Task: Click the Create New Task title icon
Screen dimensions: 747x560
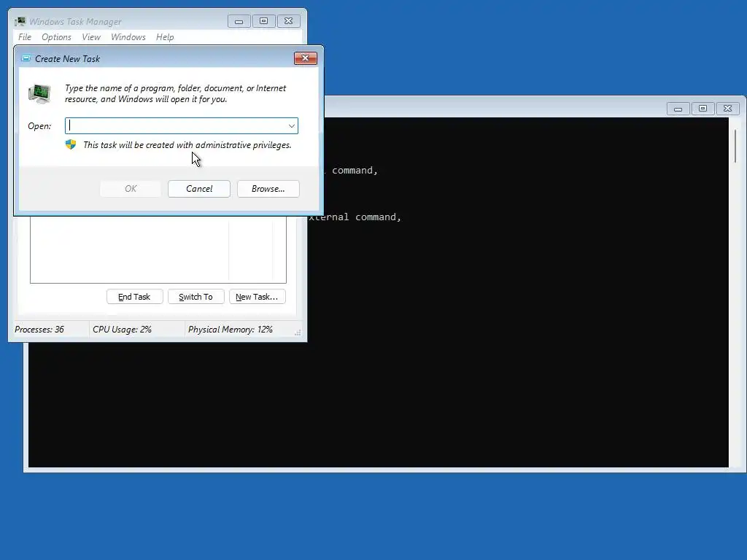Action: click(x=26, y=58)
